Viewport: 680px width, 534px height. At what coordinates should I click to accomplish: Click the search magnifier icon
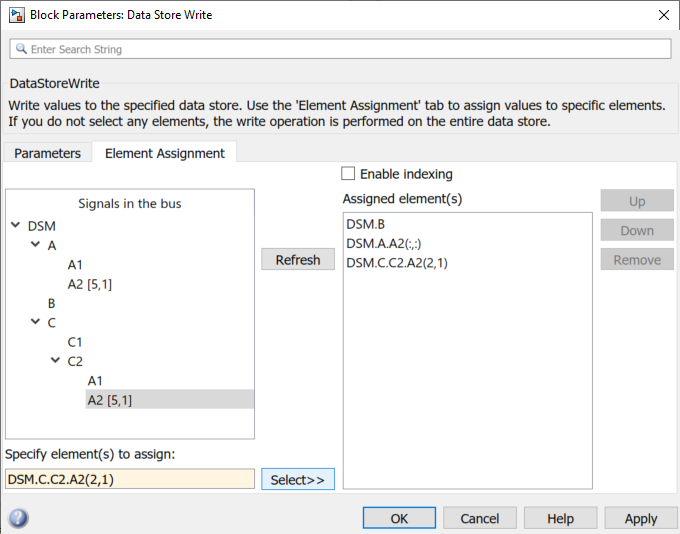pyautogui.click(x=21, y=49)
